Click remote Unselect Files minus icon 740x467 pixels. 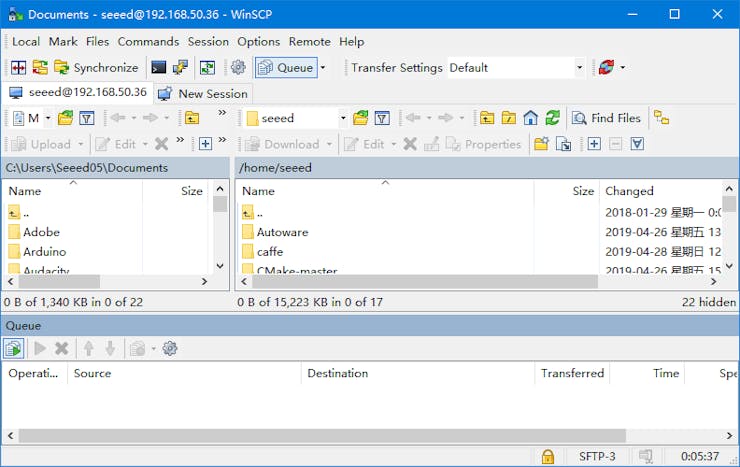pos(615,144)
